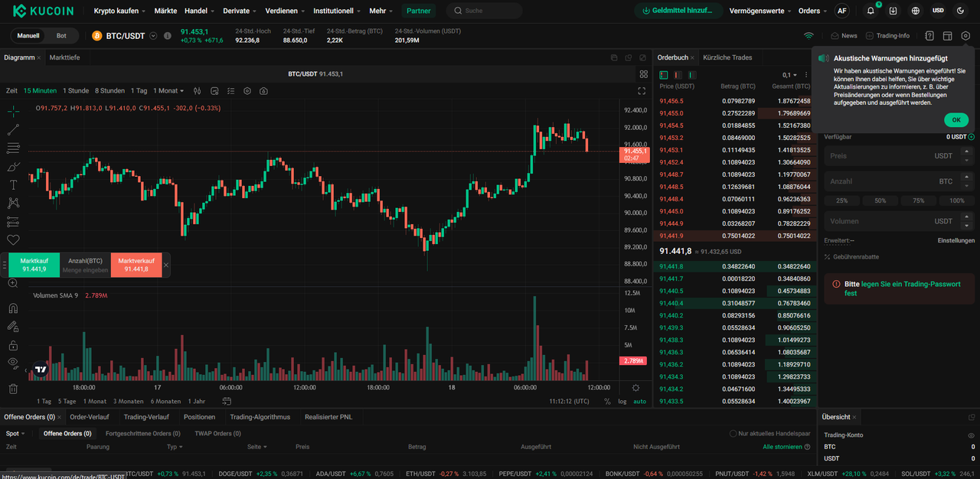Expand the 'Krypto kaufen' menu

click(120, 11)
